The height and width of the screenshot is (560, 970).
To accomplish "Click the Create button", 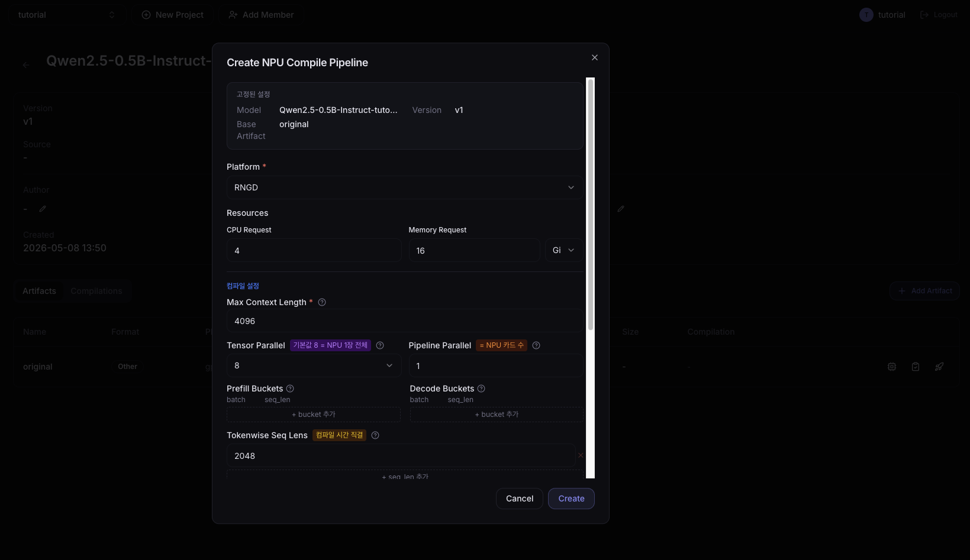I will pyautogui.click(x=571, y=499).
